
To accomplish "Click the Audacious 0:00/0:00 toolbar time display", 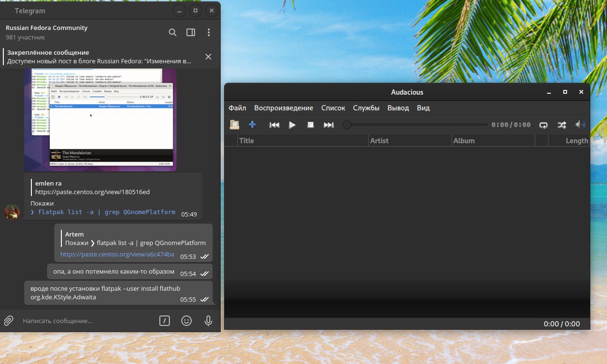I will point(511,125).
